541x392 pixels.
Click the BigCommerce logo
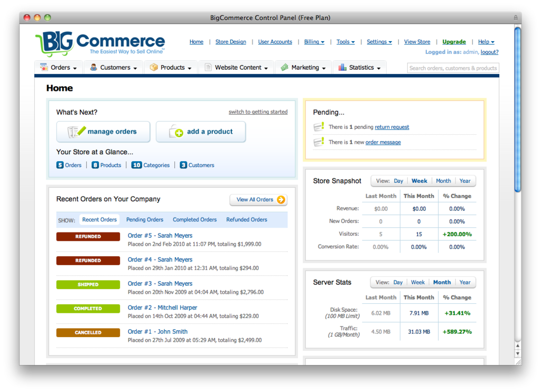pyautogui.click(x=100, y=44)
